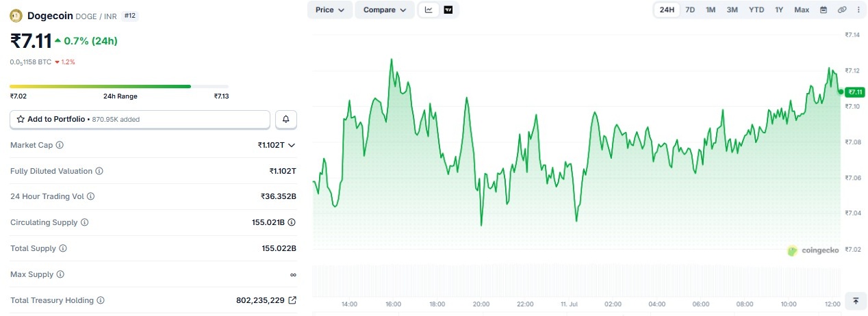
Task: Switch to the TradingView chart icon
Action: 448,10
